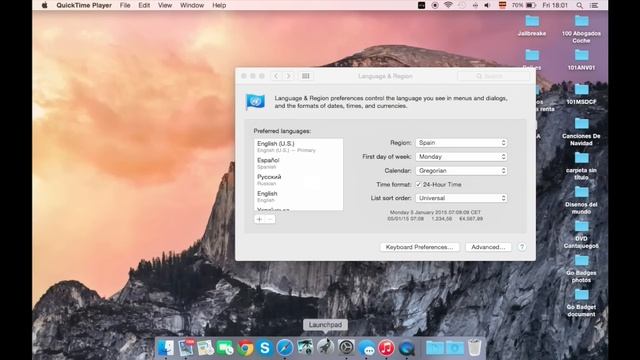The height and width of the screenshot is (360, 640).
Task: Open Spotlight search magnifier in menu bar
Action: coord(580,5)
